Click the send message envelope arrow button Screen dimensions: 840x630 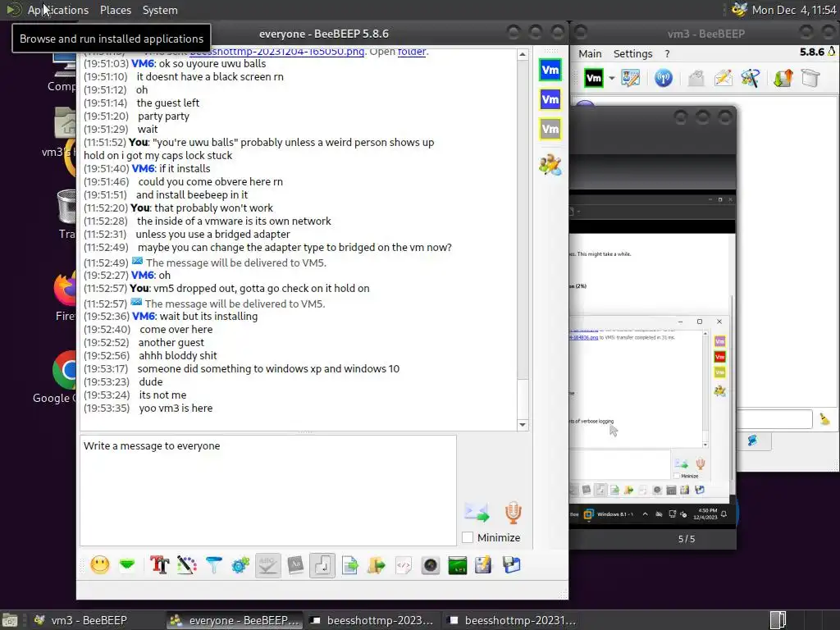point(477,513)
